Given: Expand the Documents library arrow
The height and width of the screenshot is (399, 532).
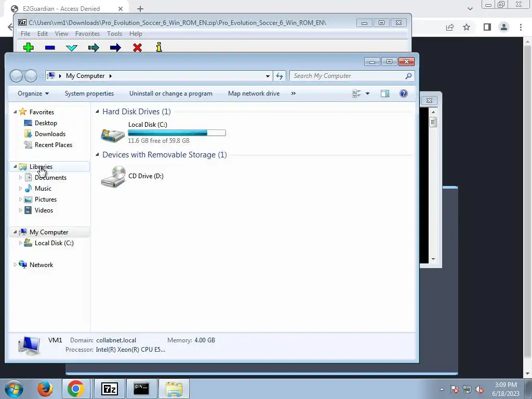Looking at the screenshot, I should coord(20,178).
